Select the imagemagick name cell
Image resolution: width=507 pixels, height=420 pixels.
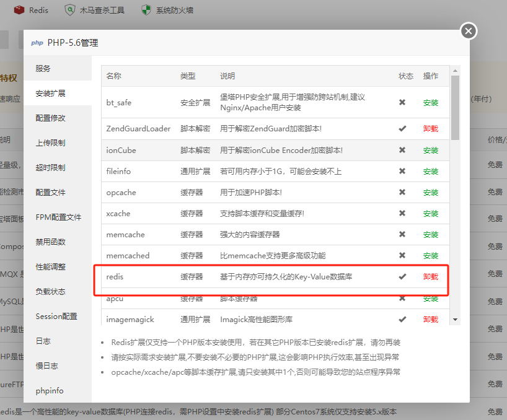[130, 320]
